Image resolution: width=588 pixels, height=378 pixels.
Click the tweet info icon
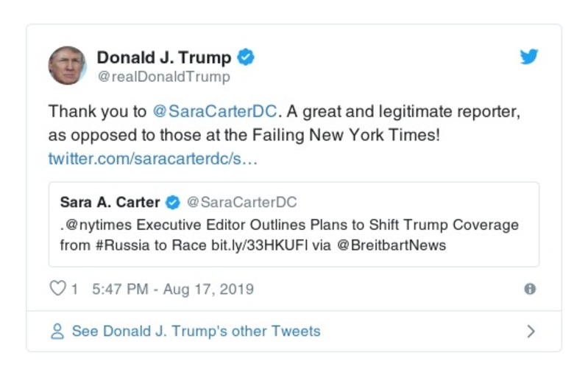pos(529,289)
